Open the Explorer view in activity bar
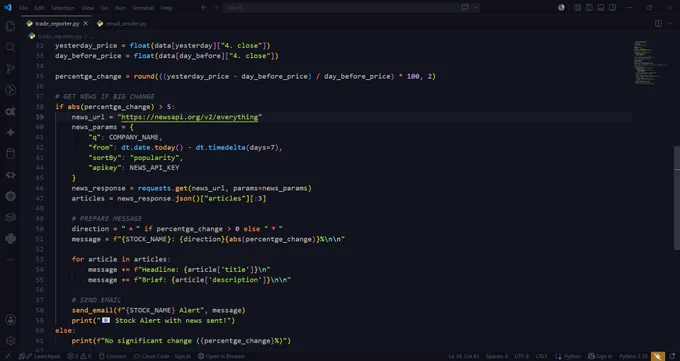 pos(10,26)
